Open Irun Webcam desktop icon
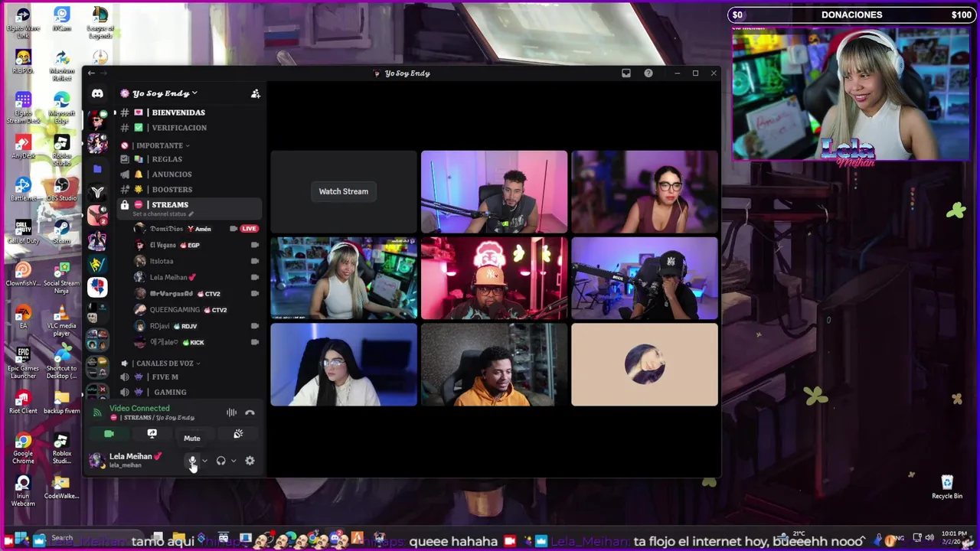The width and height of the screenshot is (980, 551). click(23, 491)
